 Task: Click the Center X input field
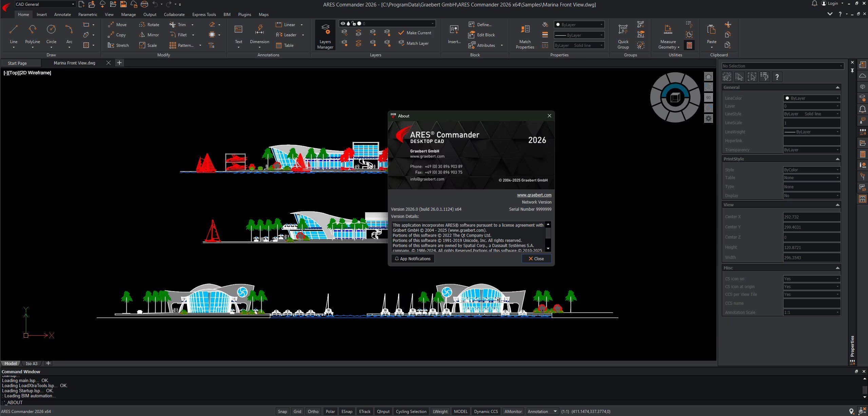point(811,217)
